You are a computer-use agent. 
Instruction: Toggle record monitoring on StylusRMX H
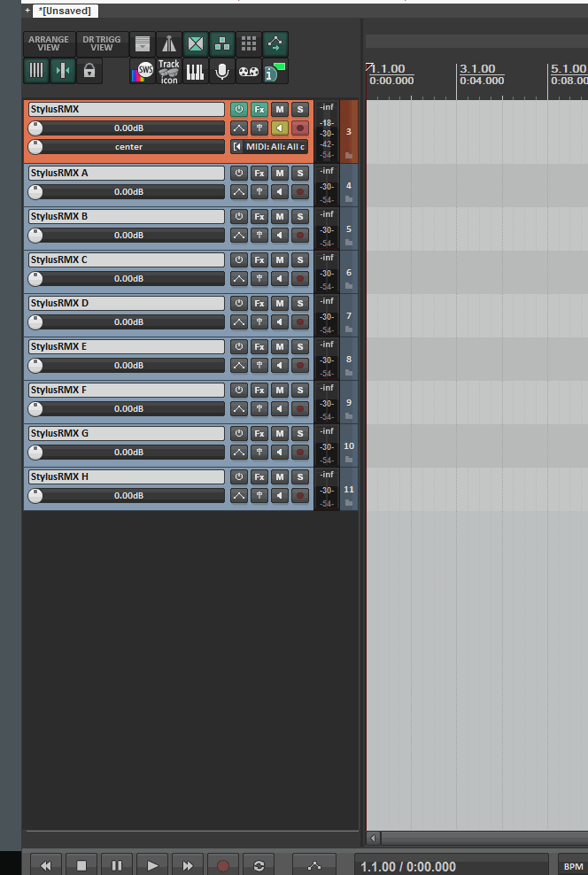pos(280,496)
